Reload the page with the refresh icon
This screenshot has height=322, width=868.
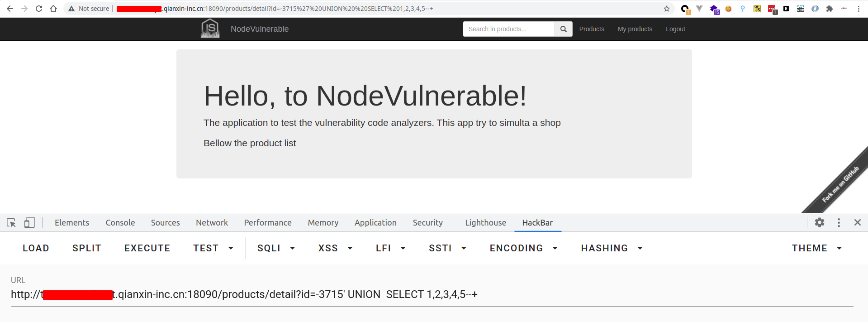tap(39, 9)
